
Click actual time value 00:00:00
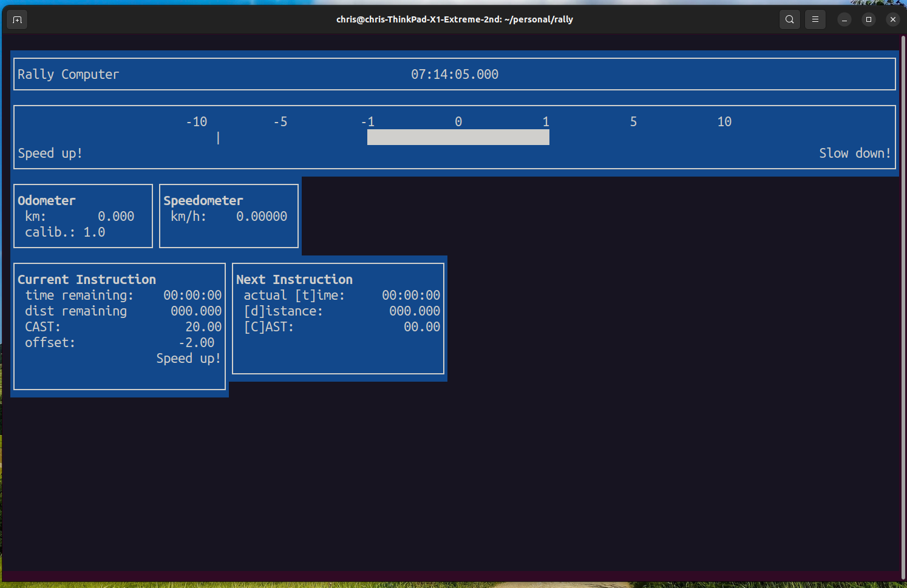click(x=411, y=295)
